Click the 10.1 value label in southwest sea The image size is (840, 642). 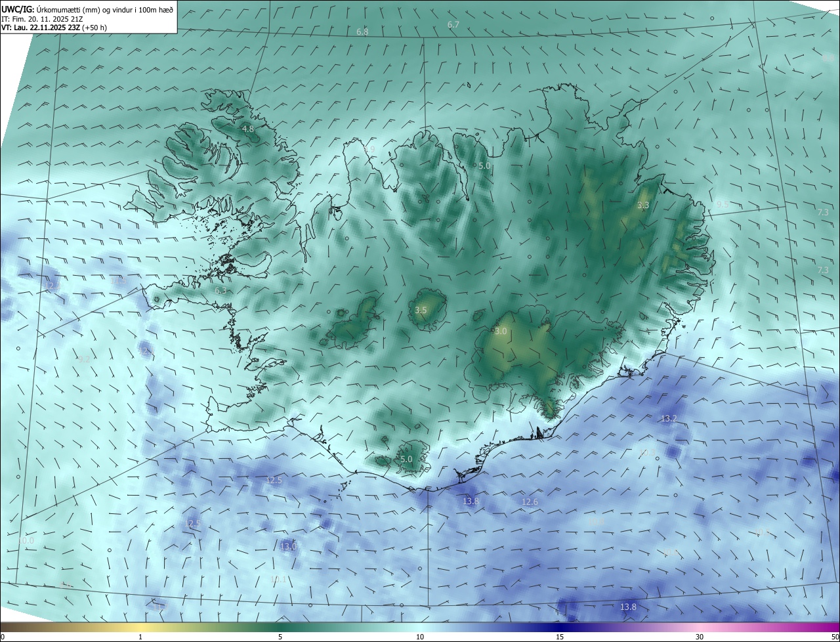point(279,579)
